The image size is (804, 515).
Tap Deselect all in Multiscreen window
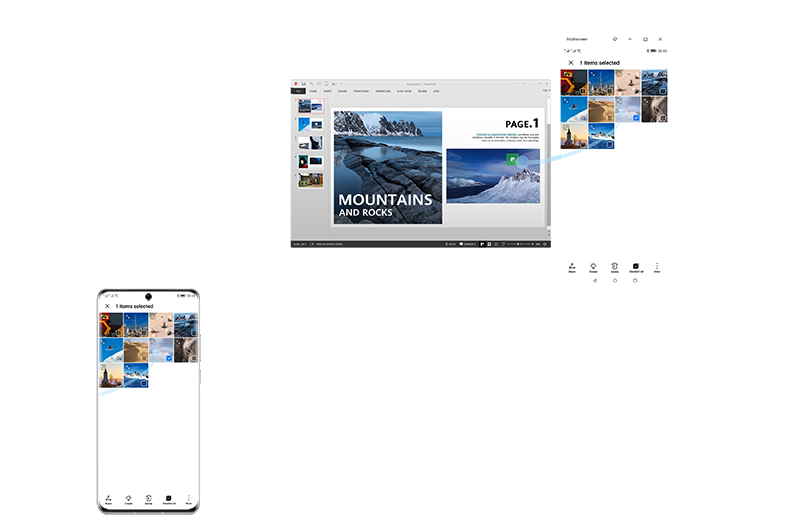pos(636,267)
